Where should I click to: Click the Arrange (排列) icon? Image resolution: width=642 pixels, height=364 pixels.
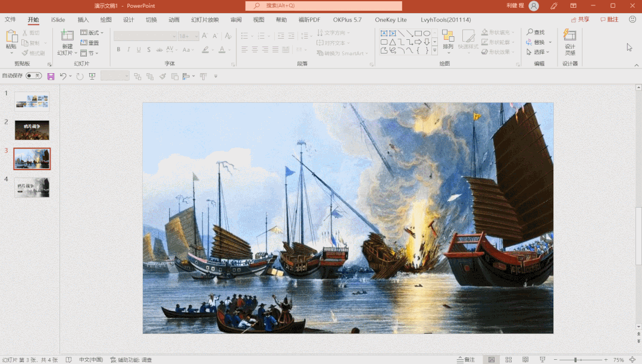click(x=449, y=36)
